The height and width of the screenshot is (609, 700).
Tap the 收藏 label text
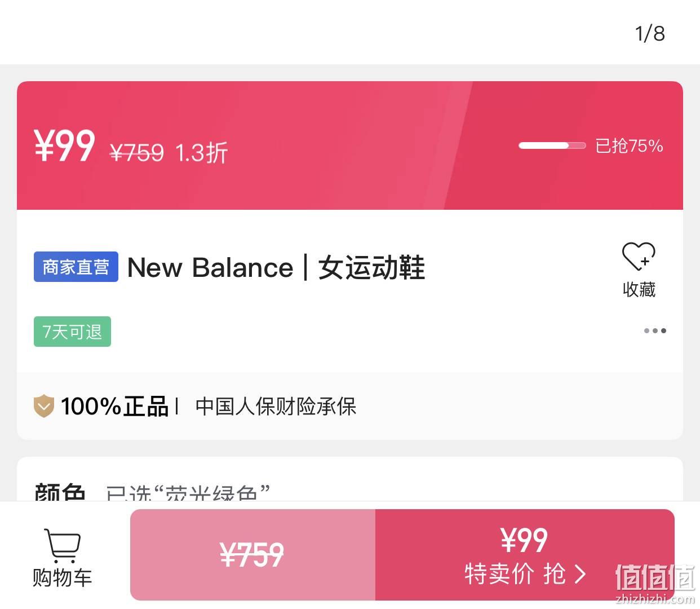point(639,289)
